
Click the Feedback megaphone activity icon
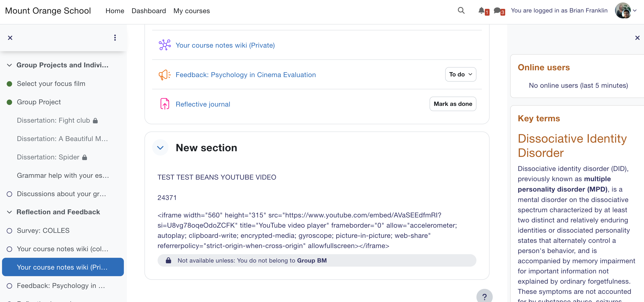coord(165,75)
